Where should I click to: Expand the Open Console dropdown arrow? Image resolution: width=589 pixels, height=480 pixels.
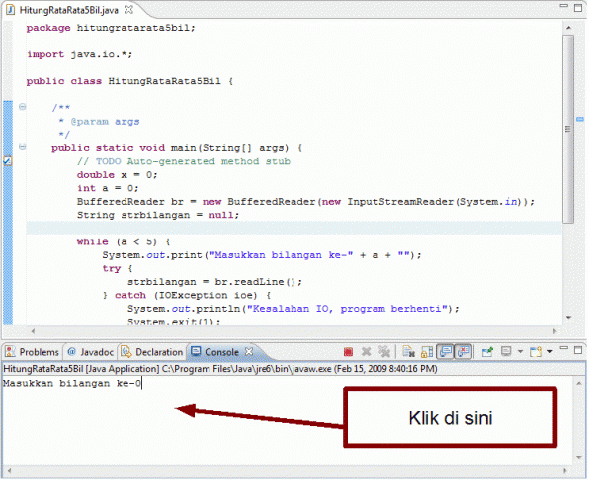(550, 352)
